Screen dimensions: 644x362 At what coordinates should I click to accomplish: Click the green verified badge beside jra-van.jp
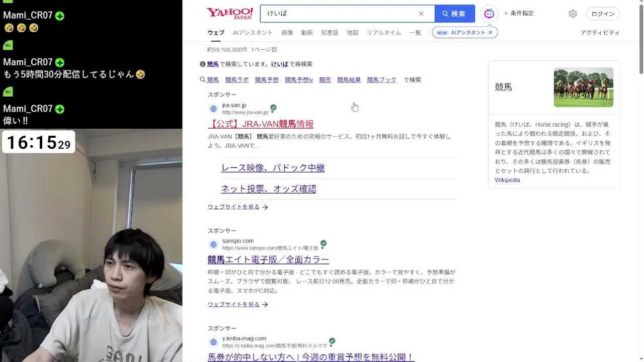coord(273,107)
